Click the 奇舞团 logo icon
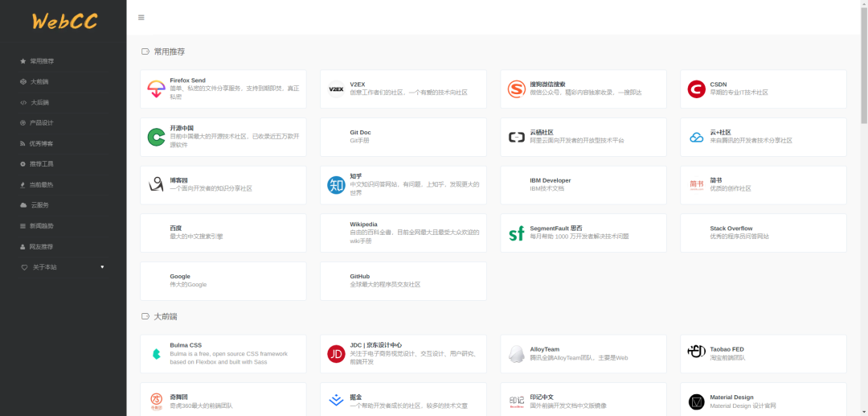Viewport: 868px width, 416px height. 156,400
